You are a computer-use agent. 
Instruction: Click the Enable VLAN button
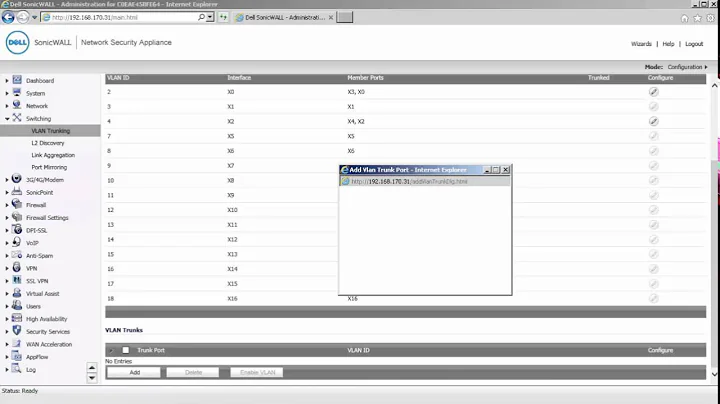click(x=257, y=372)
